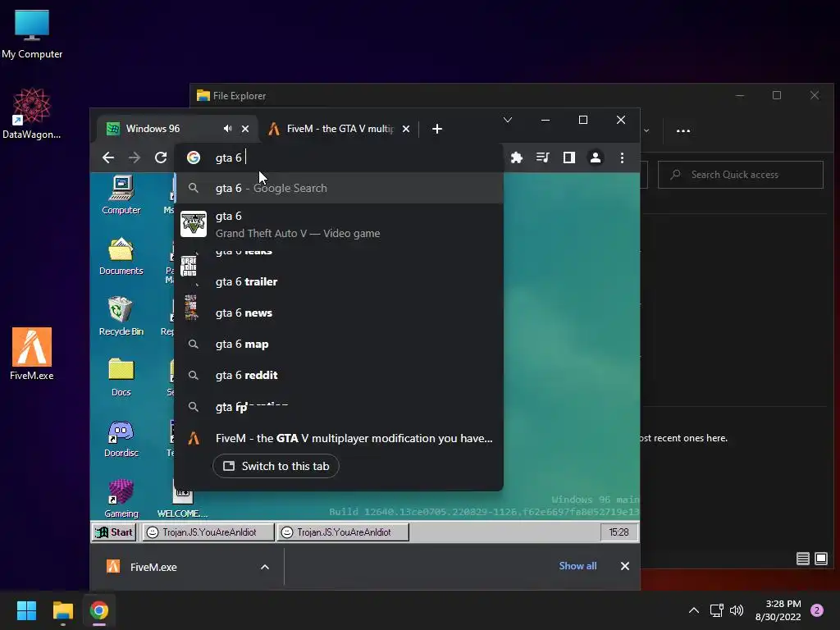Click the Windows 96 Start button
Viewport: 840px width, 630px height.
[114, 532]
